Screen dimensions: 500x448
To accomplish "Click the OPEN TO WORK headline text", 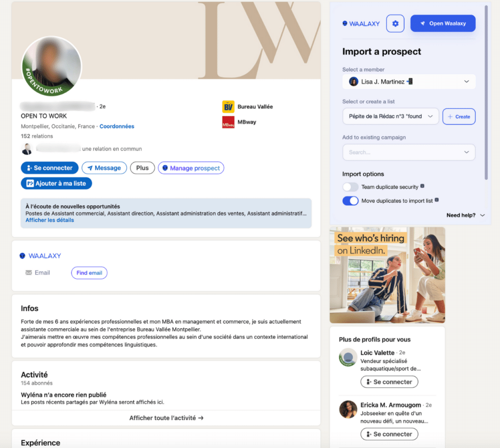I will coord(43,116).
